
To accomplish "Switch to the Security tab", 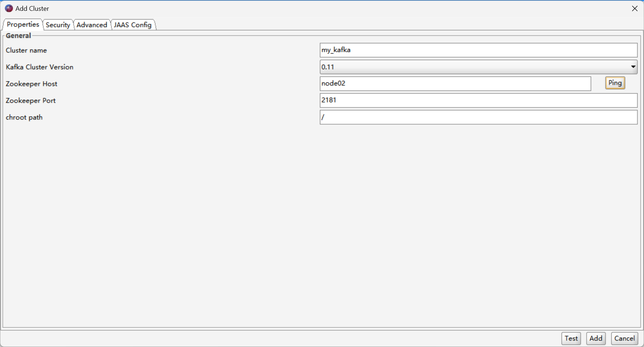I will click(x=58, y=25).
